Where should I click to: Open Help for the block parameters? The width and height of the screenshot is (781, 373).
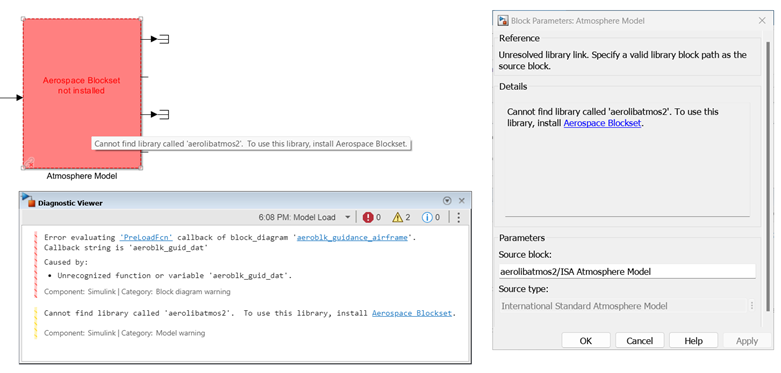[x=693, y=341]
